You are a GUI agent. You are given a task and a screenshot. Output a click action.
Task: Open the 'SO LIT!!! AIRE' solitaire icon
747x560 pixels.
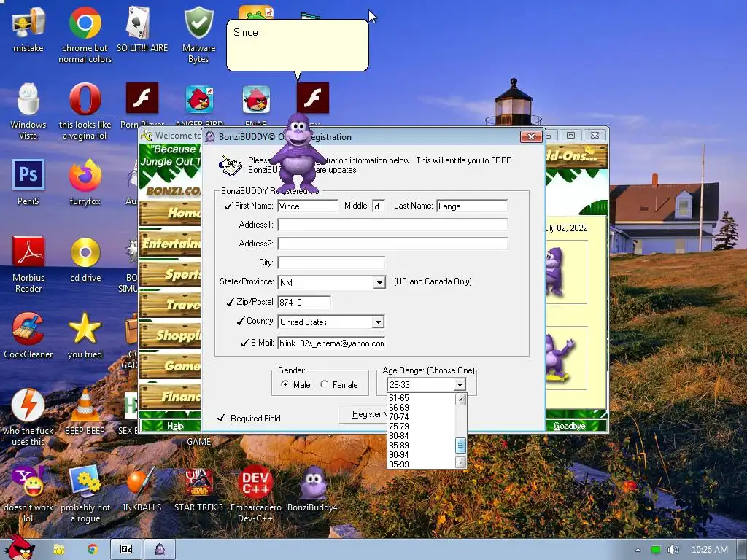click(x=142, y=29)
